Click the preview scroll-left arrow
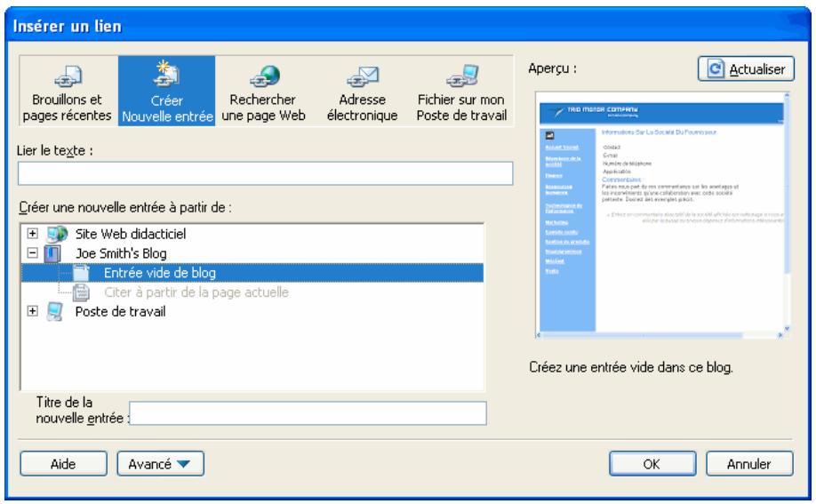 (x=539, y=335)
